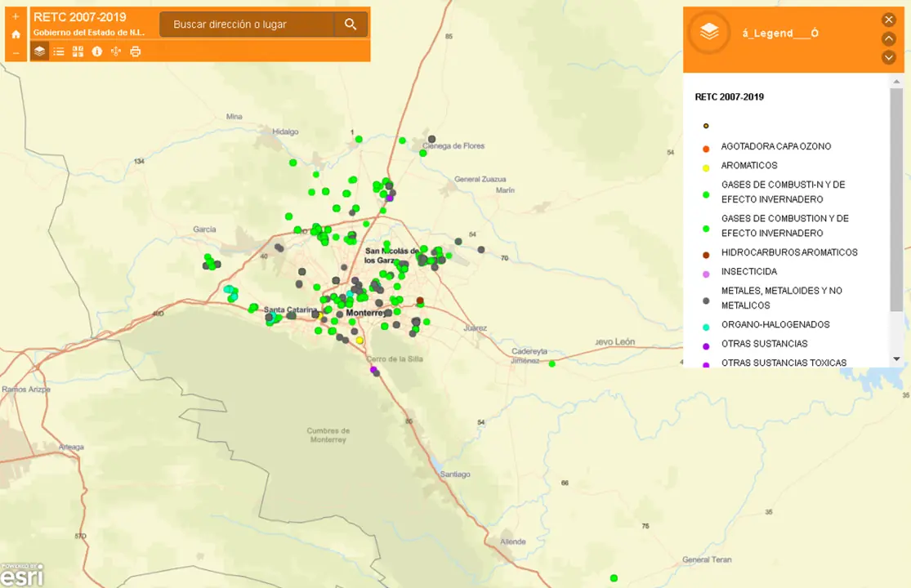Zoom out with the minus button
Screen dimensions: 911x588
[x=16, y=53]
